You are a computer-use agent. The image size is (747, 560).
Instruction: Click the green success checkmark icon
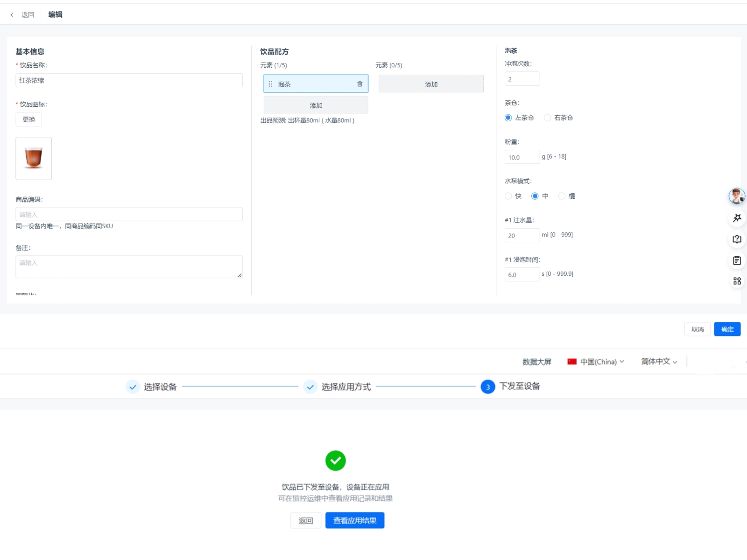(335, 461)
